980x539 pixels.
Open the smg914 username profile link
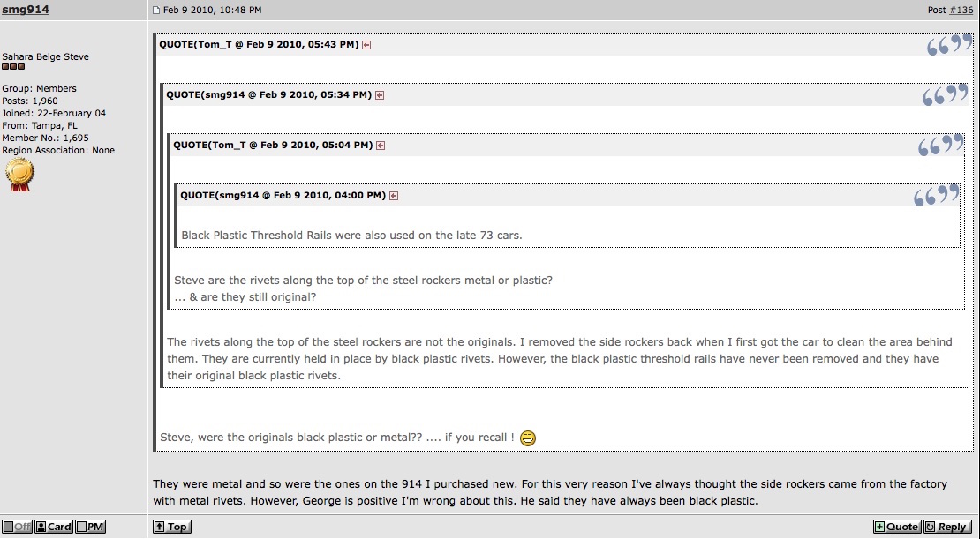[x=26, y=10]
